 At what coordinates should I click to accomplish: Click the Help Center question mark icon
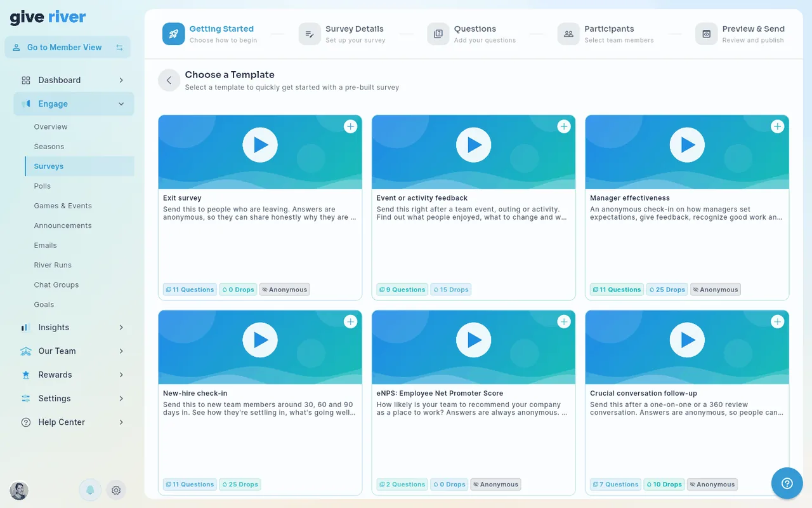[26, 422]
